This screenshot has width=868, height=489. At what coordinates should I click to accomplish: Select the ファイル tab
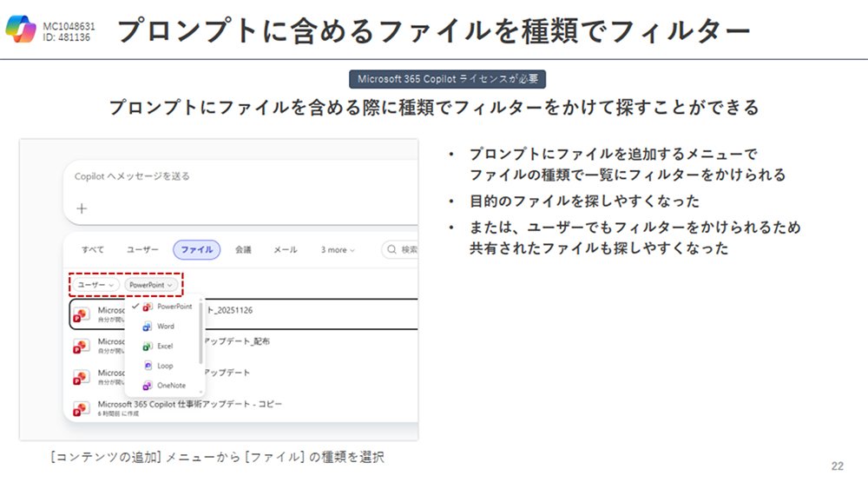click(196, 250)
